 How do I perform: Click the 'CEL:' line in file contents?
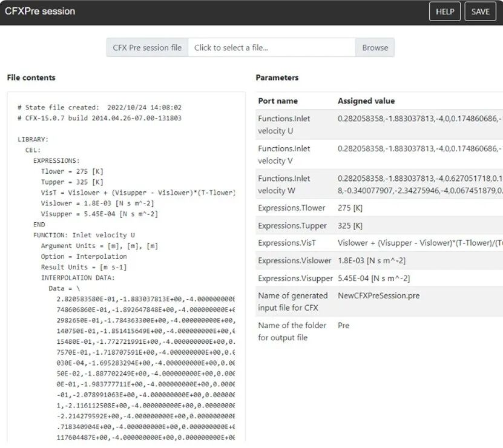(33, 150)
